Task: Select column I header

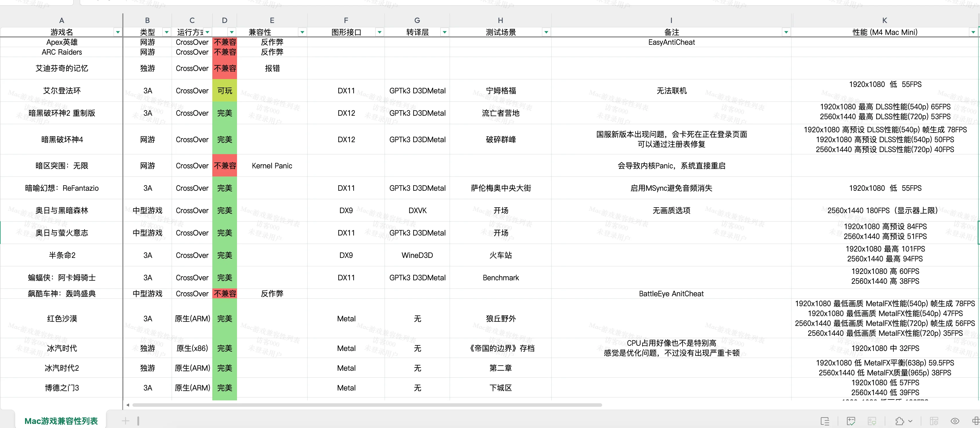Action: click(671, 20)
